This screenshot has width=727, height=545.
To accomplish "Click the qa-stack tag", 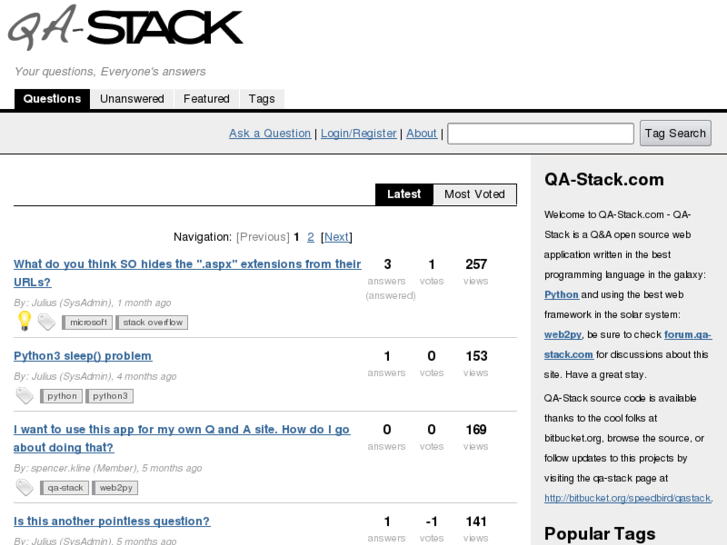I will (64, 488).
